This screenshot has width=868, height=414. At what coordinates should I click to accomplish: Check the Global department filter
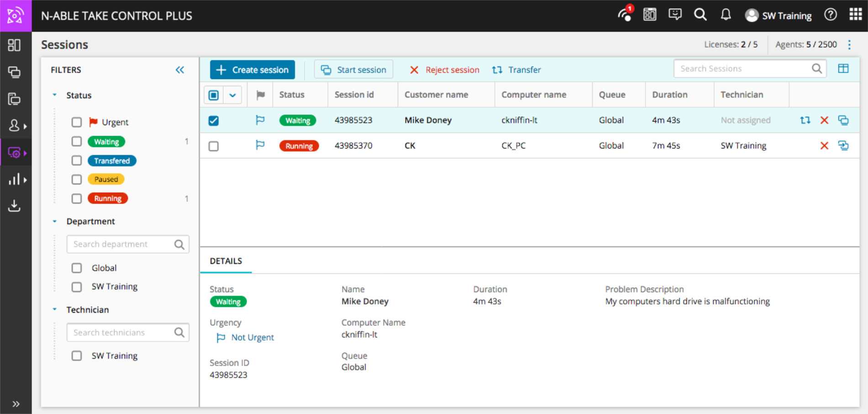click(x=77, y=268)
